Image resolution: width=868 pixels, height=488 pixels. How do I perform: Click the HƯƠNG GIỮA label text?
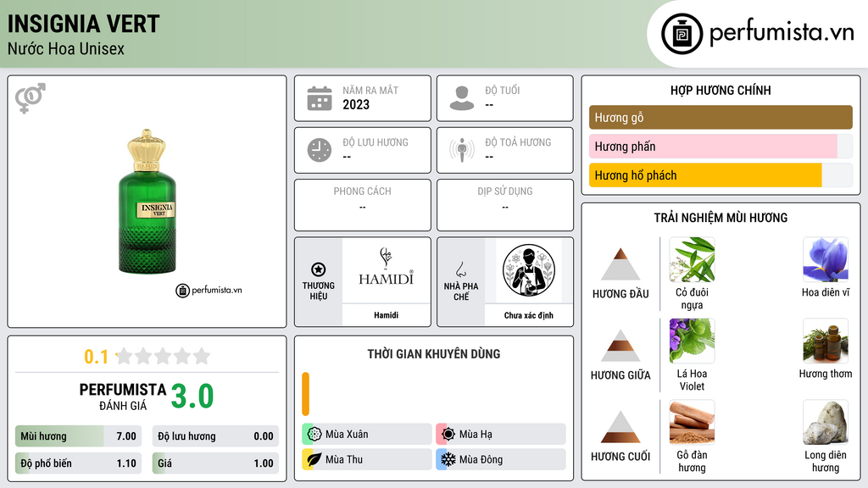coord(620,375)
